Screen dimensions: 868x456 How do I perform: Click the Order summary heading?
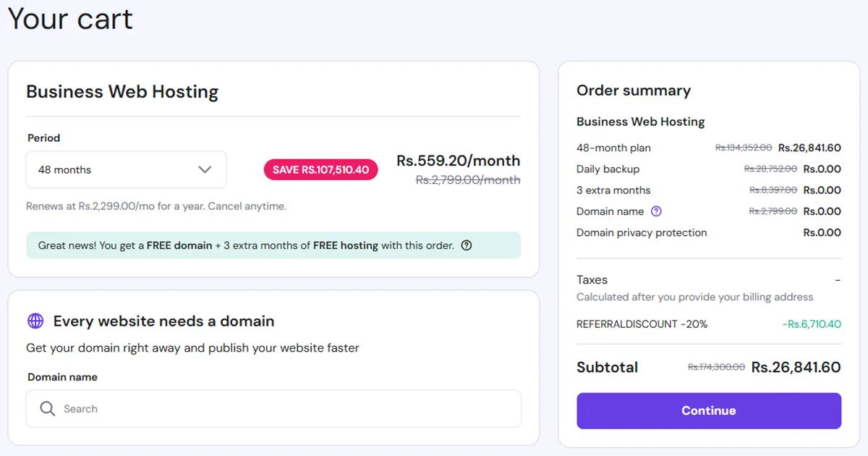coord(633,90)
